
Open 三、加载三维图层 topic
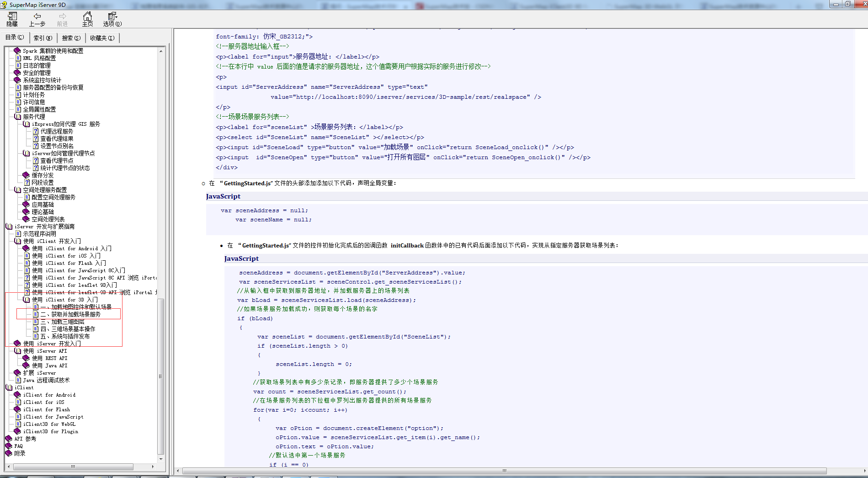62,322
